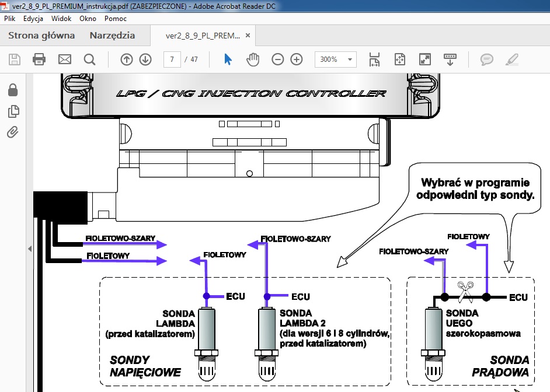Click the 'SONDA LAMBDA 2' label

302,318
